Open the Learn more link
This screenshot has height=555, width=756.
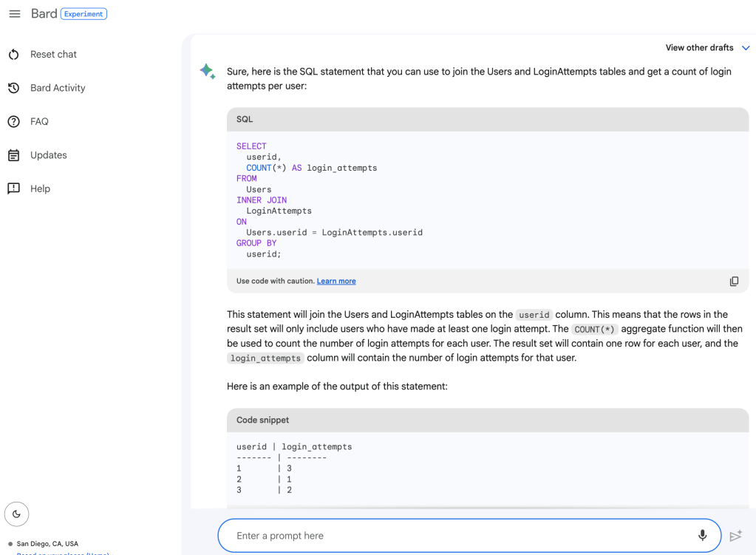pyautogui.click(x=336, y=282)
